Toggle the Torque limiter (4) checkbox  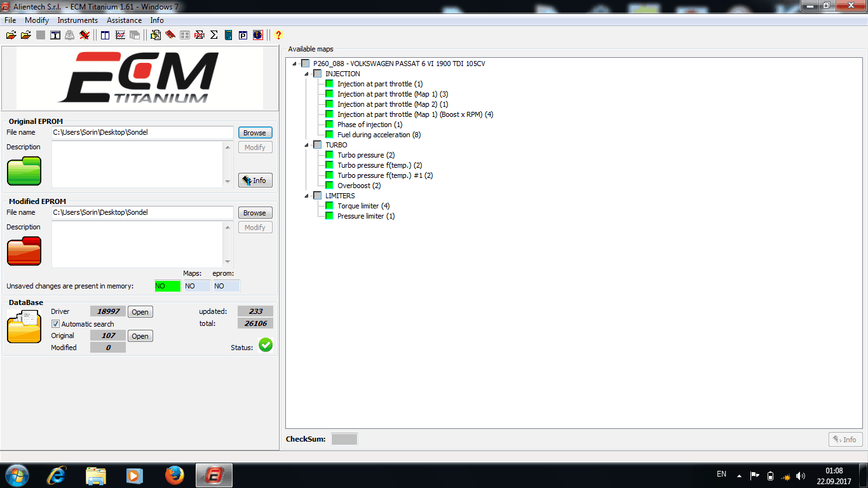[x=330, y=206]
